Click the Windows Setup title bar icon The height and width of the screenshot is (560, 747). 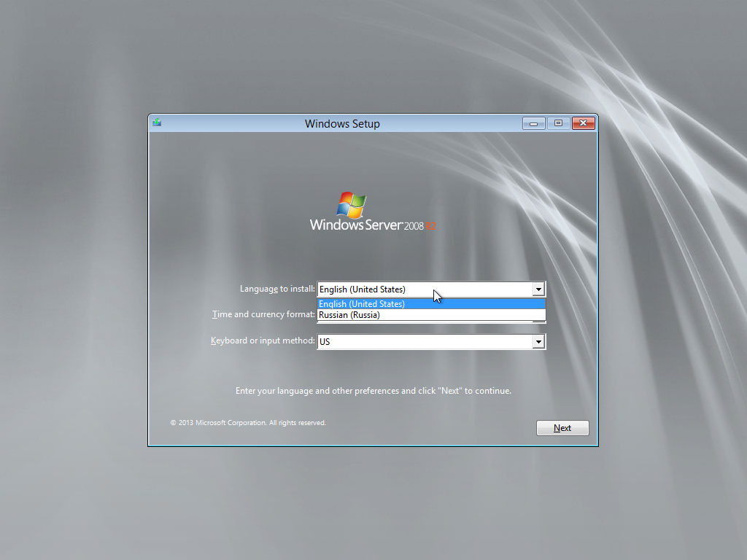(157, 122)
